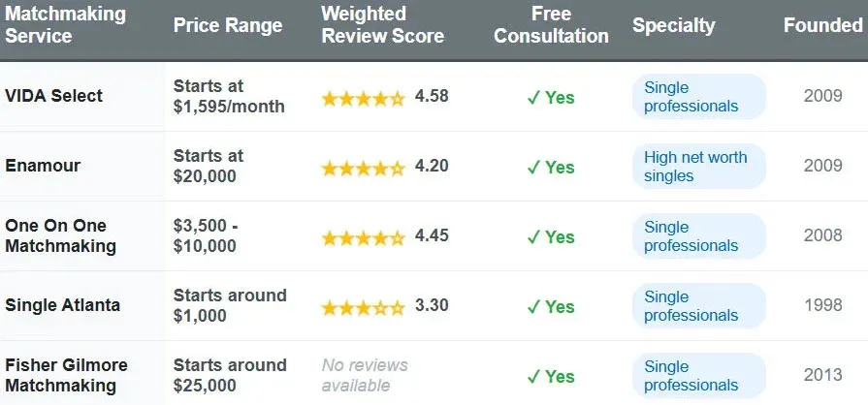The height and width of the screenshot is (405, 868).
Task: Click Single Atlanta star rating icons
Action: click(x=364, y=306)
